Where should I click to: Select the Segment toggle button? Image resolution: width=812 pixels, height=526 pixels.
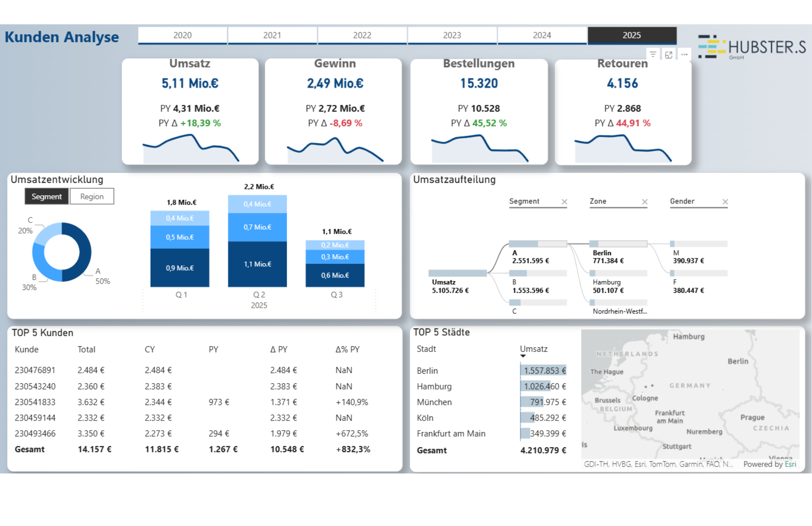click(x=47, y=197)
